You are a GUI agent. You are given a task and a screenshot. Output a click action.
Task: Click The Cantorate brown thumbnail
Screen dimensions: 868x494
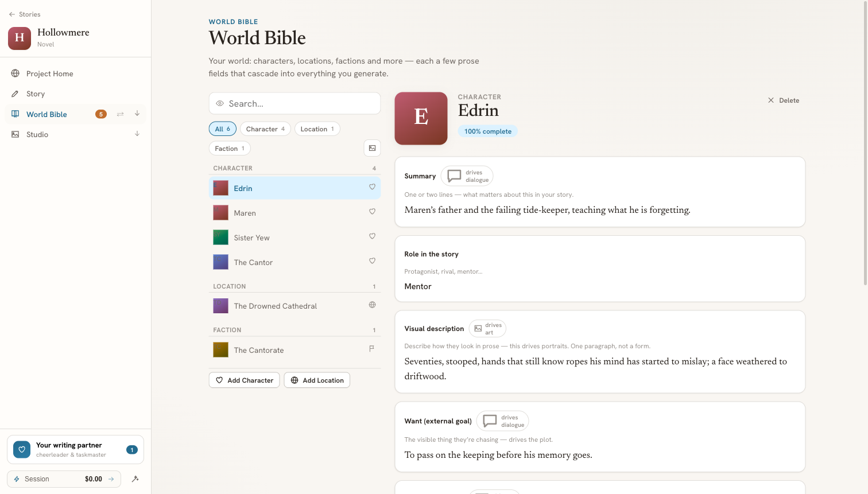click(x=221, y=350)
